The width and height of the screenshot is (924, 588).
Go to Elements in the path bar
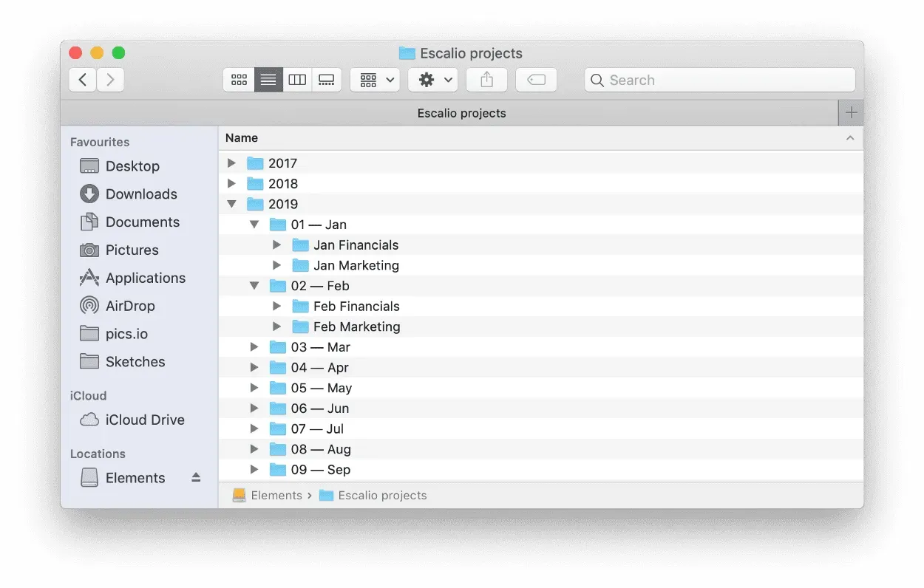[x=276, y=495]
